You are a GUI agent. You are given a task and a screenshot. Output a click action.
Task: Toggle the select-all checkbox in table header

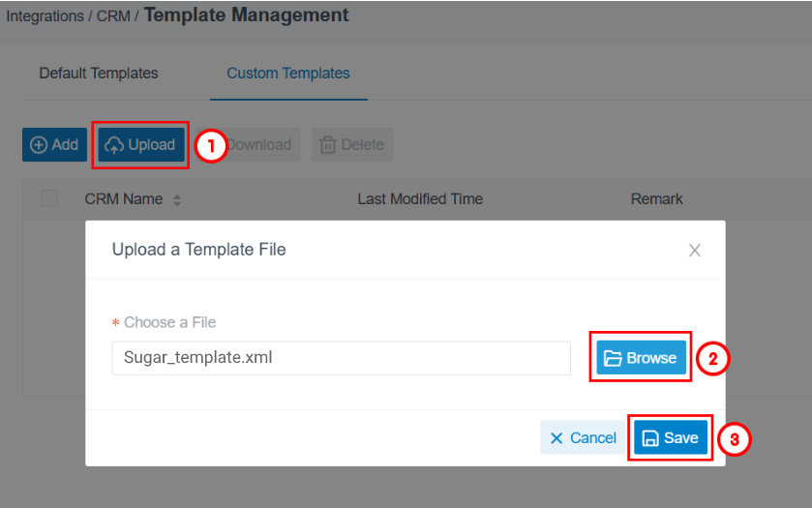pyautogui.click(x=49, y=199)
